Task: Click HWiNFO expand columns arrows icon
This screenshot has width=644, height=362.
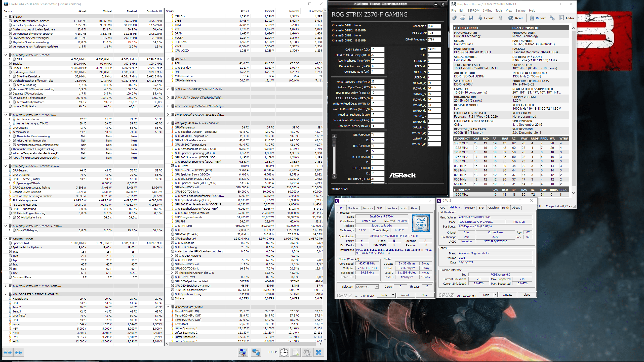Action: [8, 352]
